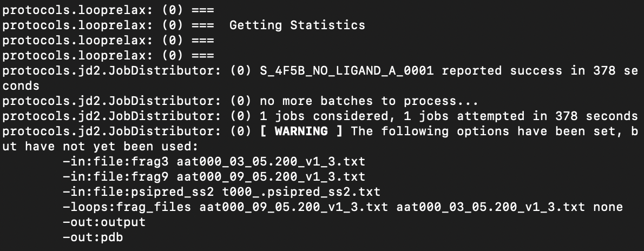
Task: Click the 'Getting Statistics' text
Action: pos(297,25)
